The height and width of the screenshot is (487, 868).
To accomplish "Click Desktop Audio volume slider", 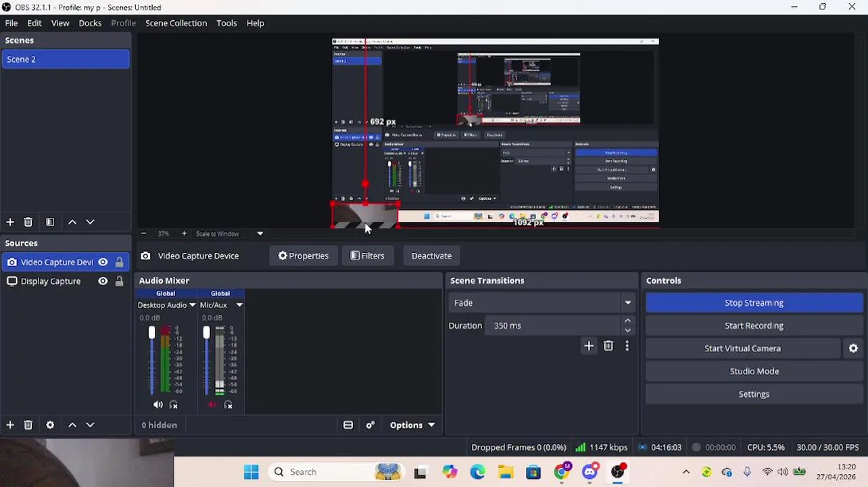I will click(151, 360).
